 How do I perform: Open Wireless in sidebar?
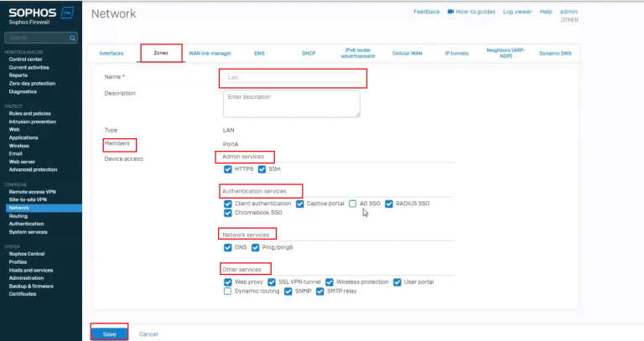(19, 146)
